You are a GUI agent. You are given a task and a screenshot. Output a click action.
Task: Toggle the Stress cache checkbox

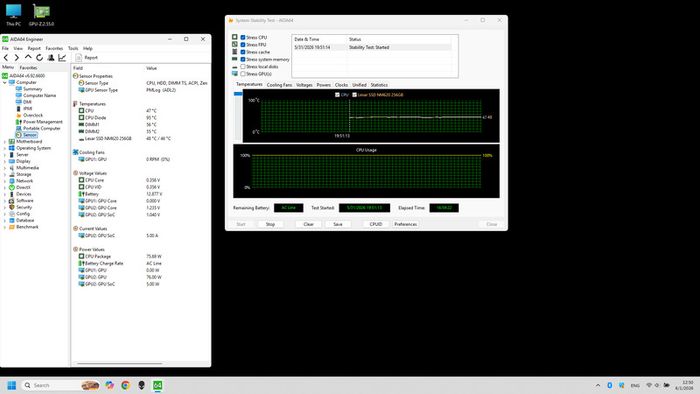tap(243, 52)
